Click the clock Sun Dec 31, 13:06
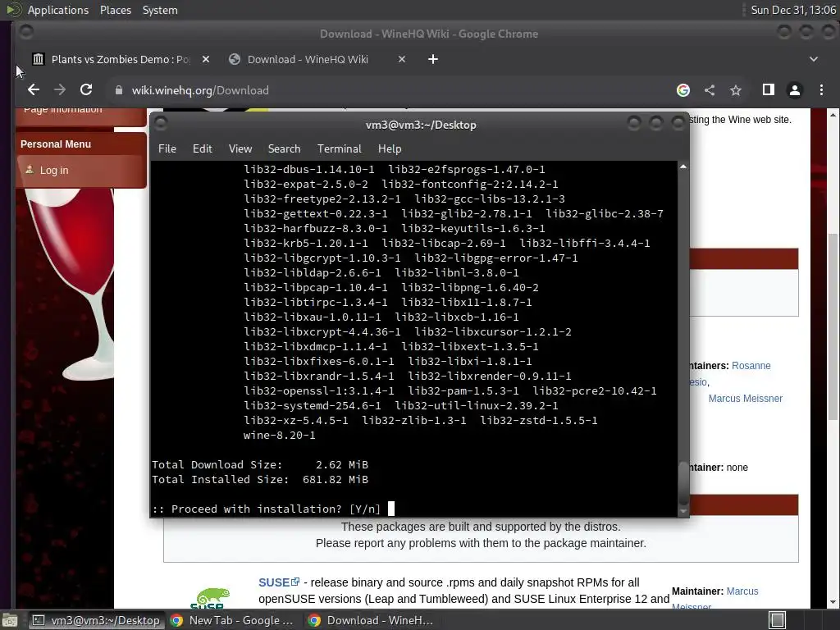Image resolution: width=840 pixels, height=630 pixels. pos(793,10)
